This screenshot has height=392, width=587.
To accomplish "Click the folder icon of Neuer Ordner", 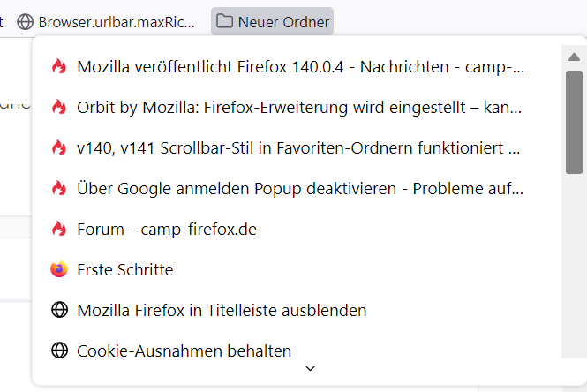I will click(225, 21).
